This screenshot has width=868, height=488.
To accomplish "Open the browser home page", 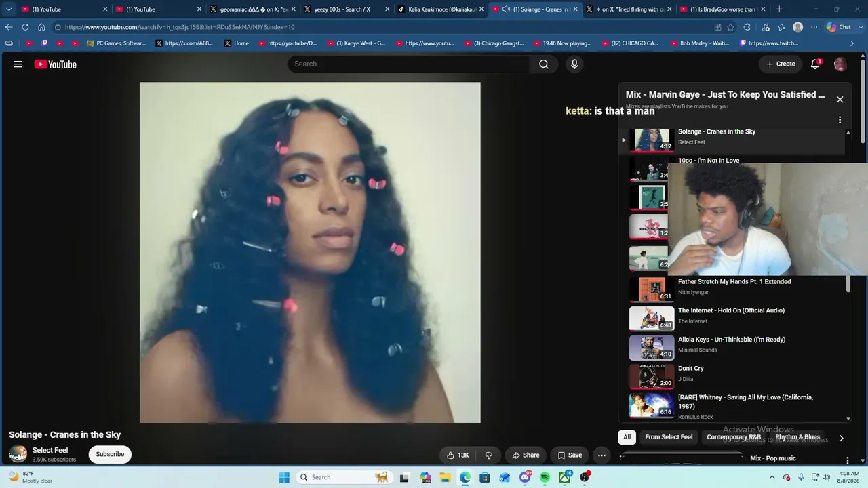I will point(41,27).
